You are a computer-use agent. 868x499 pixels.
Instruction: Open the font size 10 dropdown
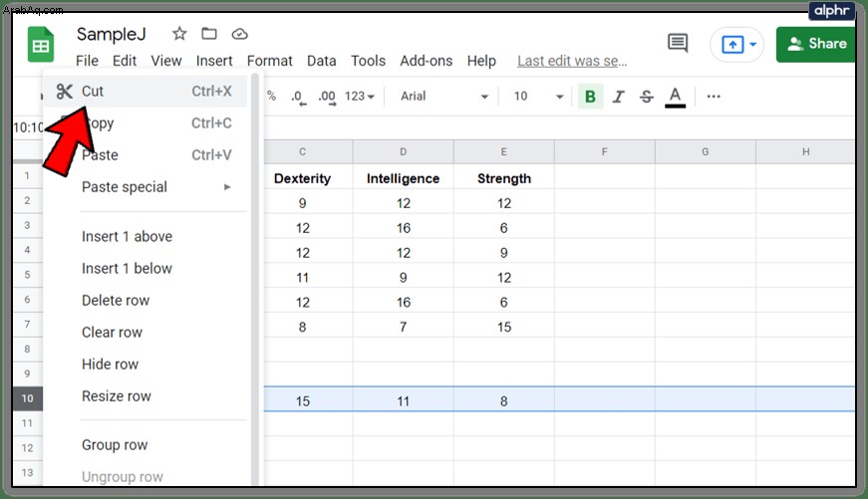(x=538, y=97)
